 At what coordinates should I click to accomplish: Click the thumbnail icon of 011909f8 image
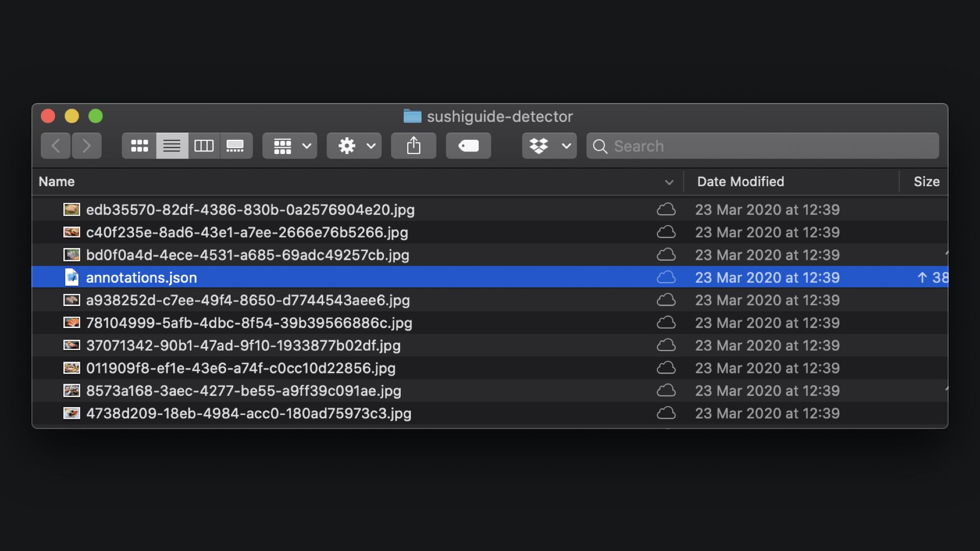click(x=71, y=368)
